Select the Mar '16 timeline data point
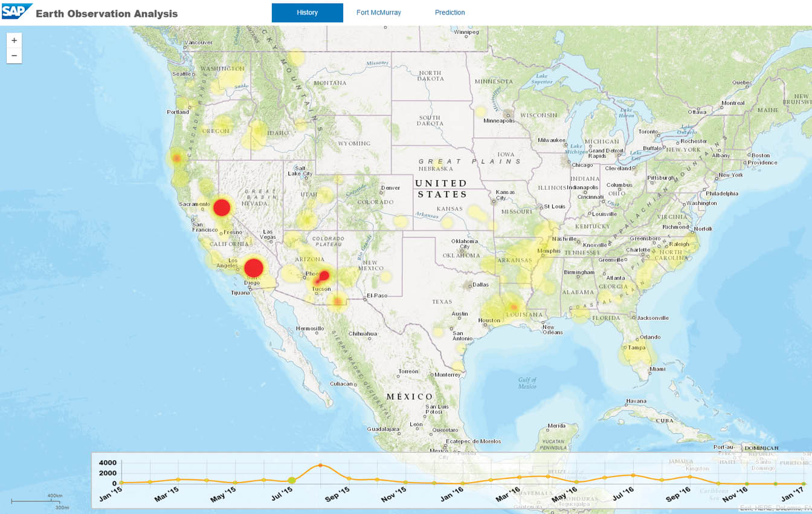 coord(519,477)
